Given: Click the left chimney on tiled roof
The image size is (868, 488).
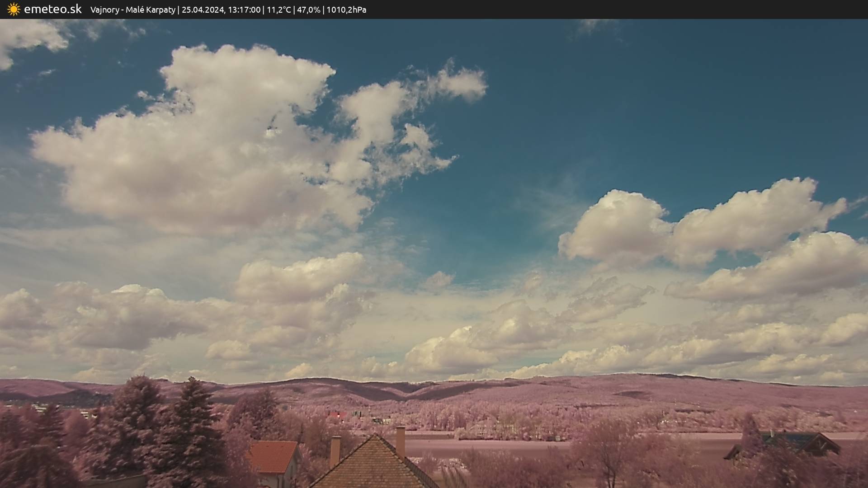Looking at the screenshot, I should coord(335,450).
